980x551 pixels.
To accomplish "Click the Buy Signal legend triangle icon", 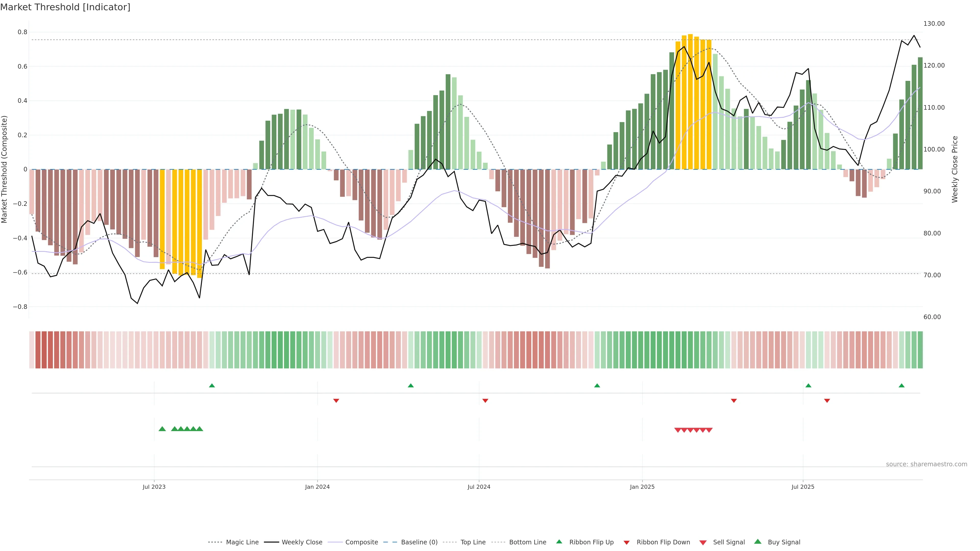I will [x=758, y=542].
